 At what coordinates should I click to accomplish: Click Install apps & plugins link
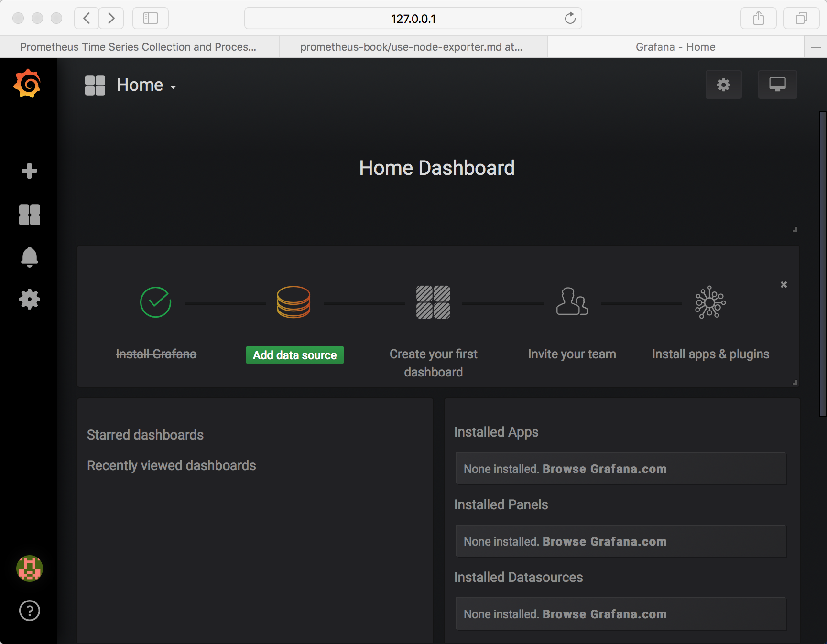pos(711,354)
